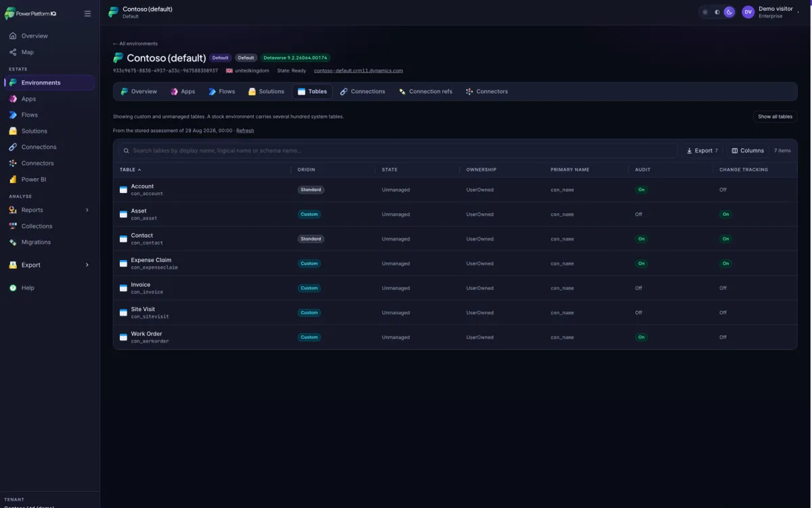The image size is (812, 508).
Task: Click the Dataverse version badge
Action: pyautogui.click(x=295, y=58)
